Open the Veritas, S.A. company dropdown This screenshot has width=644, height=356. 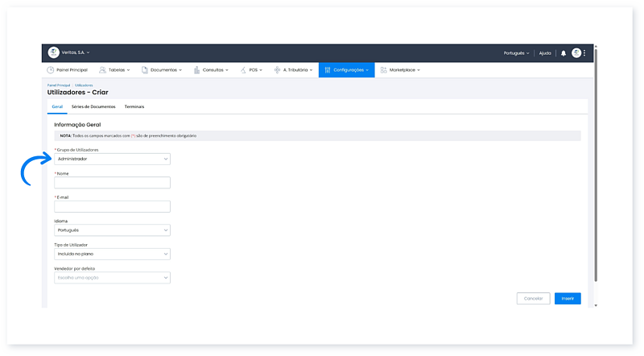76,52
